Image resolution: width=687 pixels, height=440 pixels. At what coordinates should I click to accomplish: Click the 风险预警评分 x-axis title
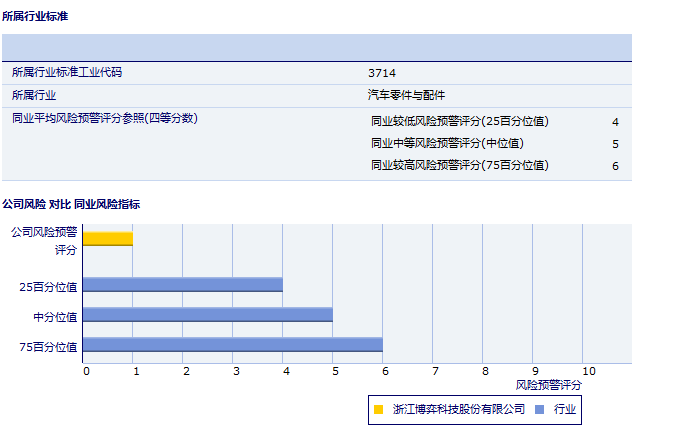point(548,384)
